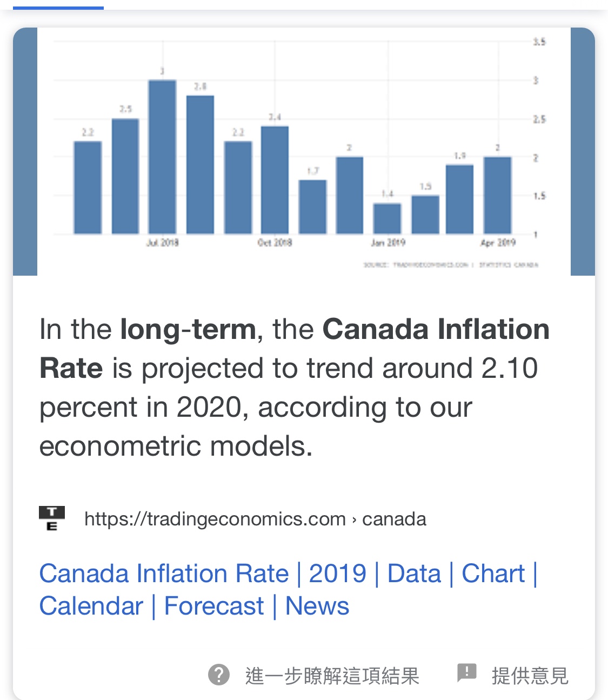Click the Jul 2018 axis label
The width and height of the screenshot is (608, 700).
162,243
